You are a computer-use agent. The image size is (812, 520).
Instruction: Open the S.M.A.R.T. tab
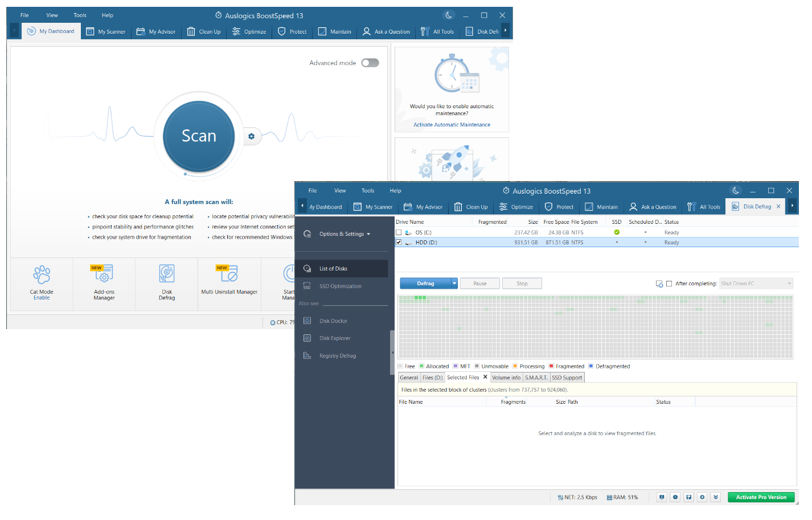click(536, 378)
